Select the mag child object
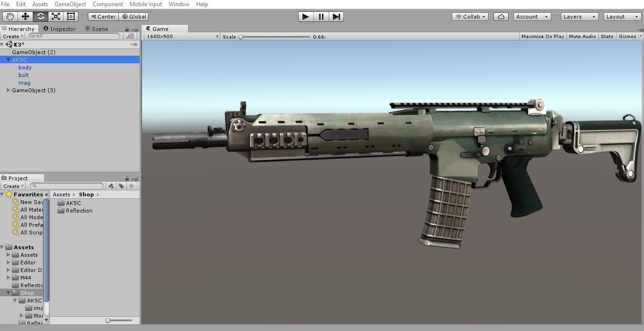Viewport: 644px width, 331px height. [x=24, y=83]
